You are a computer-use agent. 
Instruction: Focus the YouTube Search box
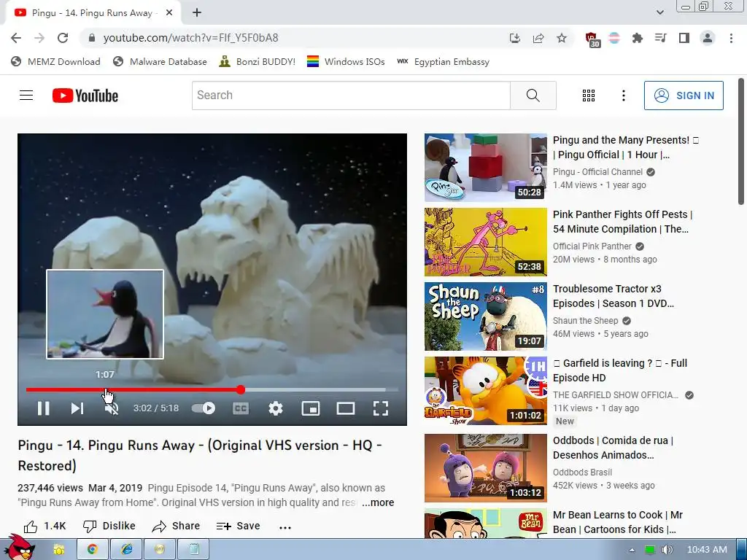point(351,96)
